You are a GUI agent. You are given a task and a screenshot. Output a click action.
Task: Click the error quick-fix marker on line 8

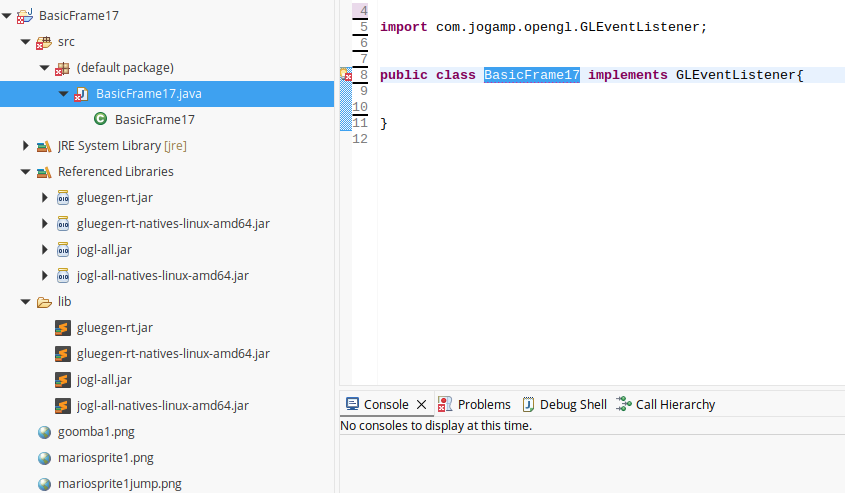[x=346, y=75]
